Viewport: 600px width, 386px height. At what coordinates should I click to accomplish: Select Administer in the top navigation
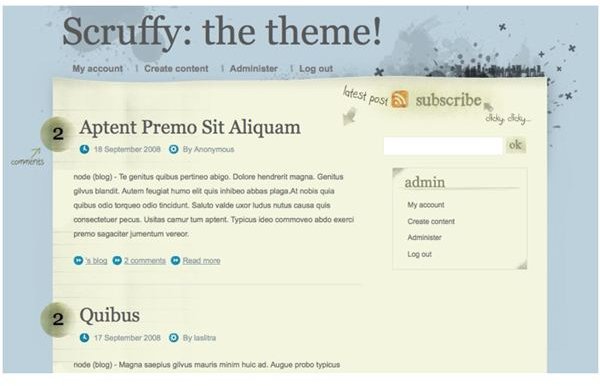click(254, 68)
